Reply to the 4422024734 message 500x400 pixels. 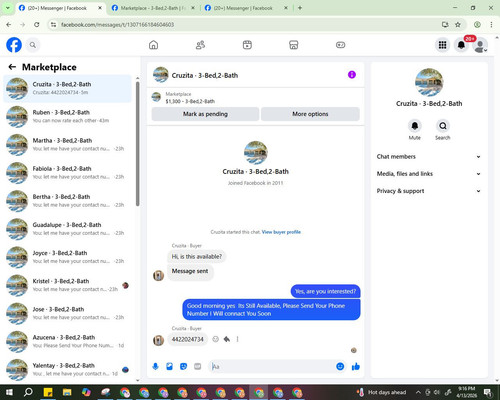pos(227,339)
